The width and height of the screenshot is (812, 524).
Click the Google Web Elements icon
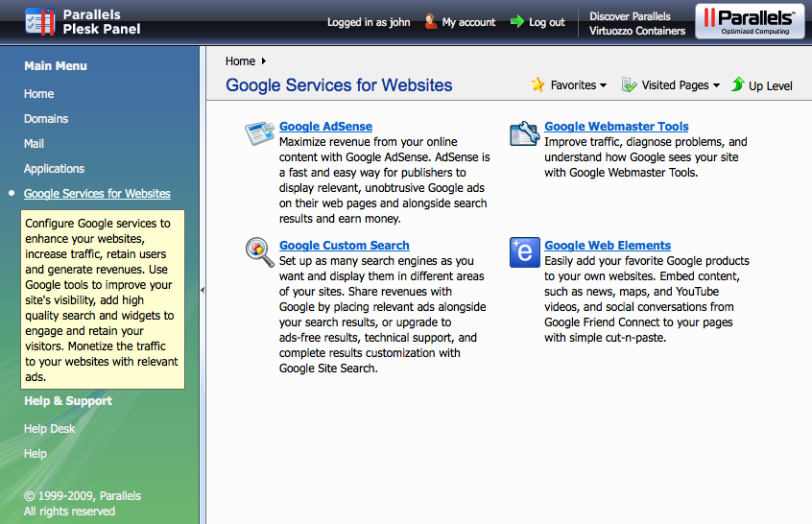point(525,252)
